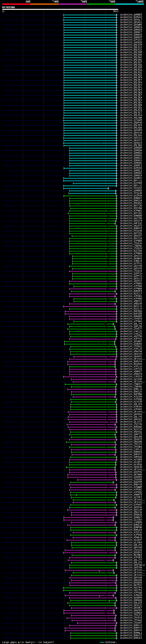Screen dimensions: 146x644
Task: Select the query name AV765306
Action: [8, 7]
